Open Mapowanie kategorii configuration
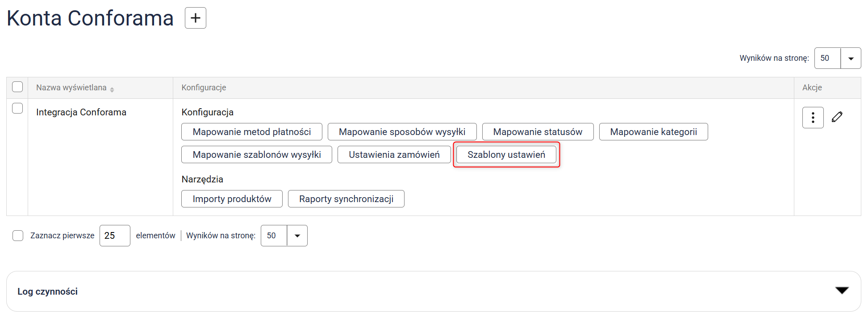Viewport: 868px width, 317px height. coord(653,132)
